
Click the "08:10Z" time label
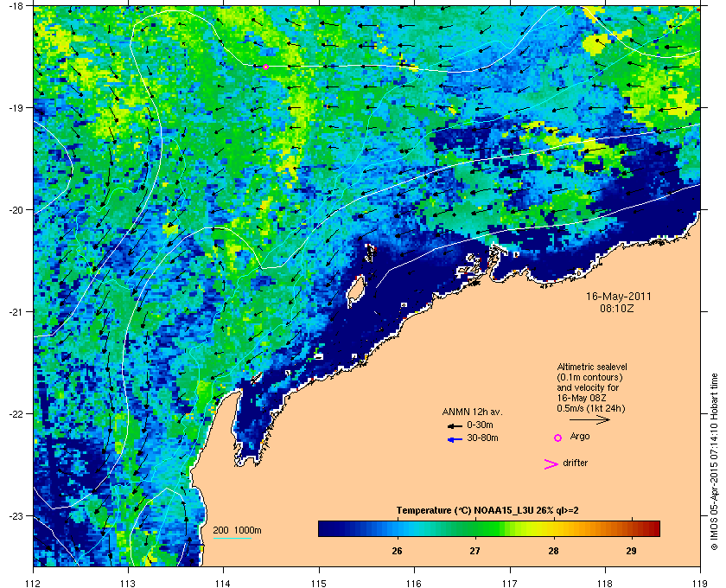click(x=617, y=308)
